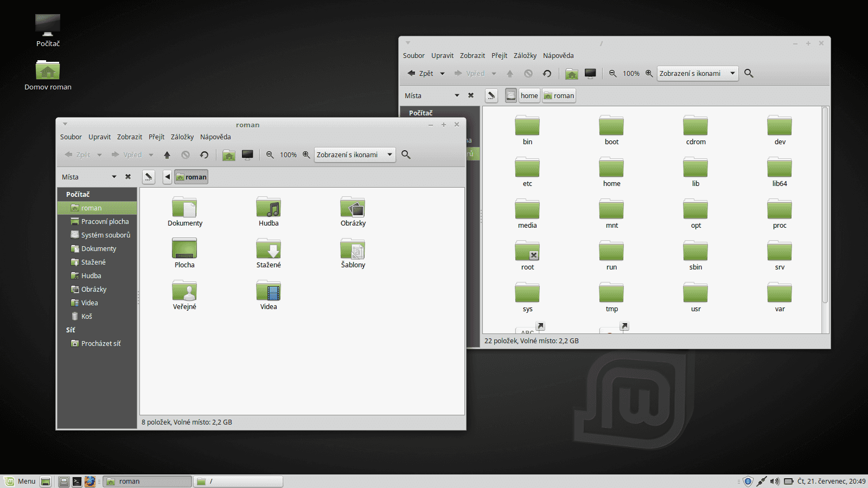Launch the terminal from the taskbar

point(76,481)
